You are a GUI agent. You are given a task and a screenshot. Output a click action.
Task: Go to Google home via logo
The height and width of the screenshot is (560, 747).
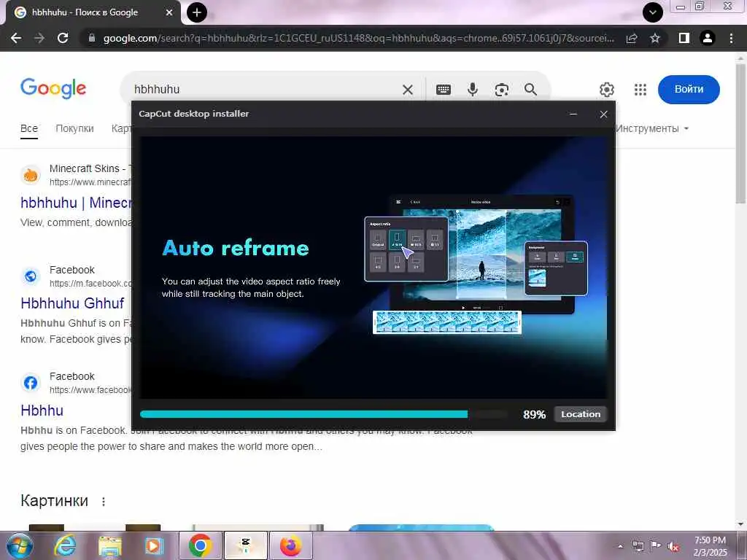tap(53, 88)
